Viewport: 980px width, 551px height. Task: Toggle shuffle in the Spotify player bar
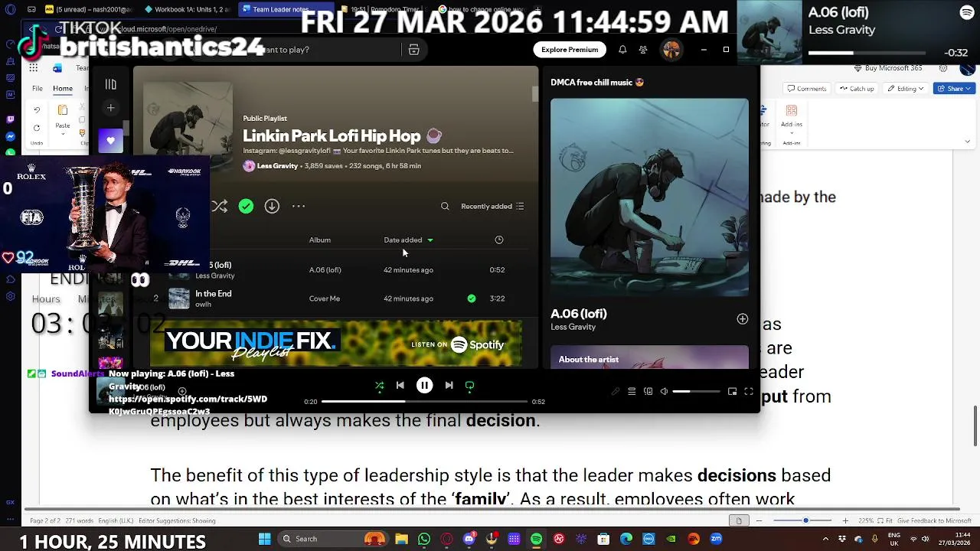click(x=379, y=386)
